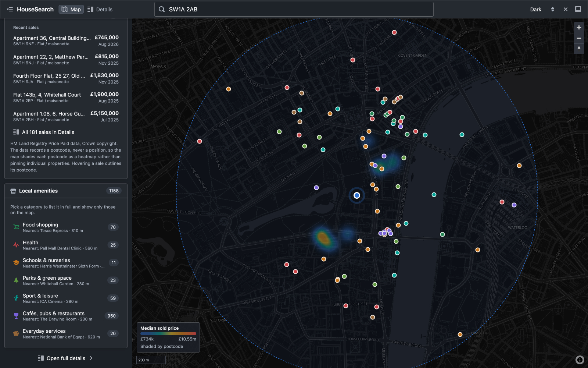This screenshot has width=588, height=368.
Task: Select the Schools & nurseries category
Action: 66,263
